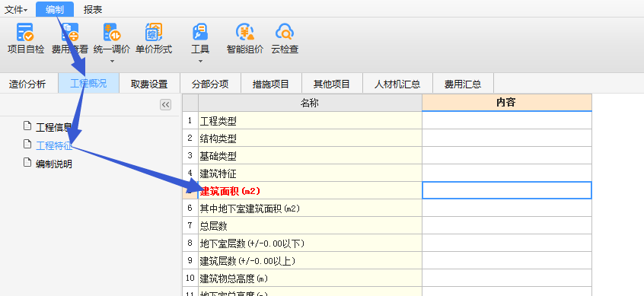Viewport: 644px width, 296px height.
Task: Click content cell for 其中地下室建筑面积
Action: tap(507, 208)
